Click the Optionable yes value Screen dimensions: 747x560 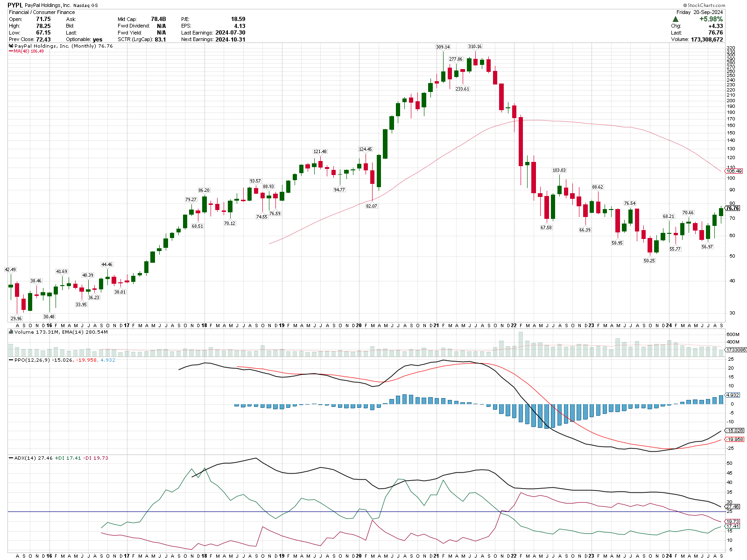[98, 40]
